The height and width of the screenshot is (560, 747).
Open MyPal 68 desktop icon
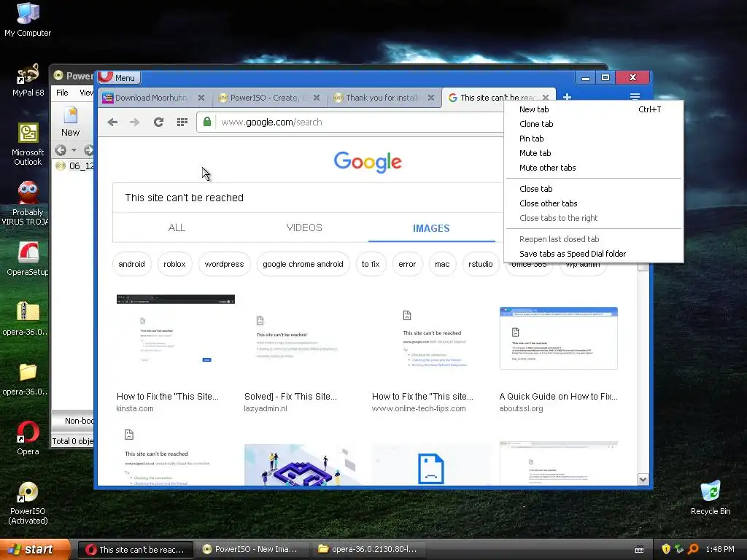(28, 80)
